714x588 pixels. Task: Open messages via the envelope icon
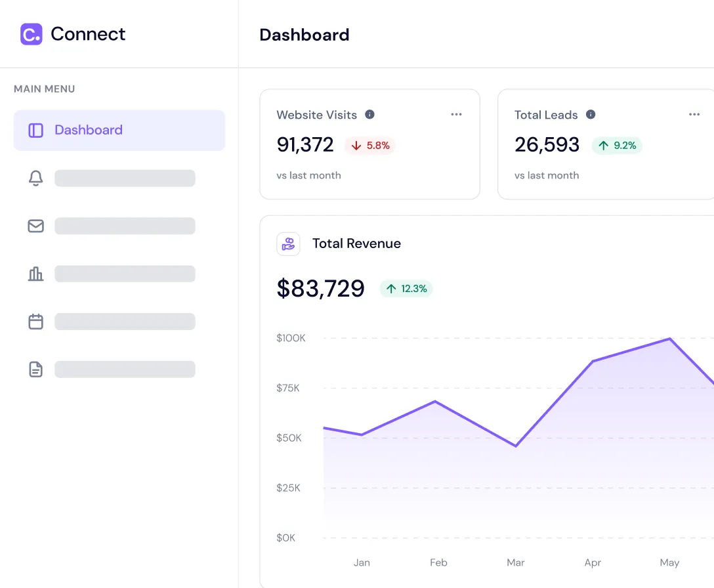[x=35, y=226]
